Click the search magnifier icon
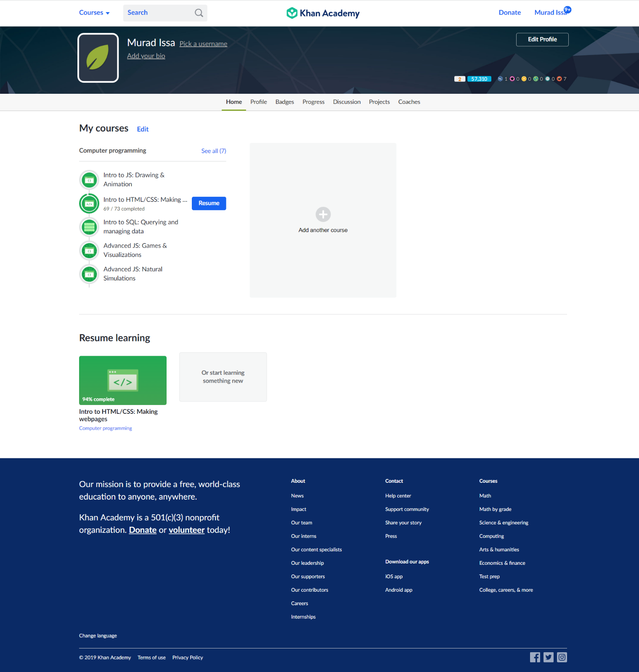639x672 pixels. [199, 13]
